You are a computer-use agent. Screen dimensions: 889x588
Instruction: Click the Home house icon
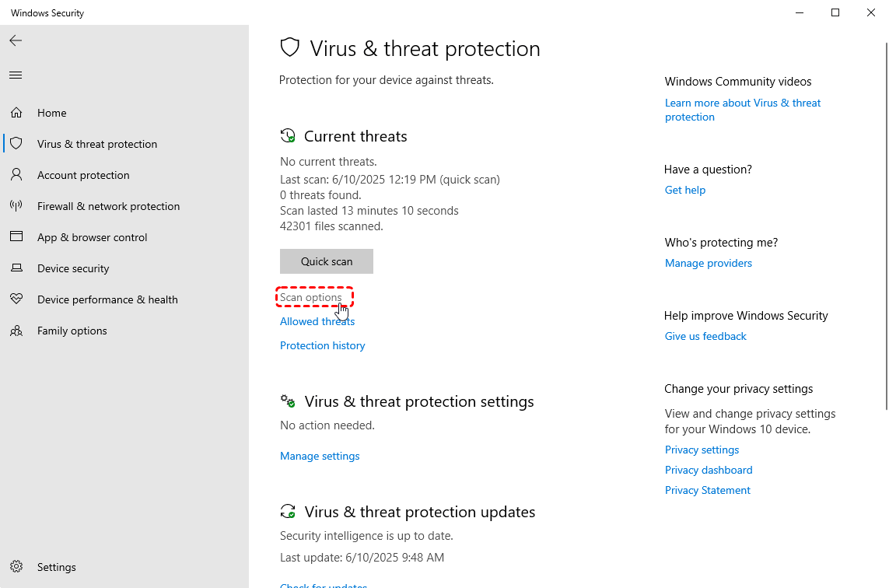(x=16, y=112)
